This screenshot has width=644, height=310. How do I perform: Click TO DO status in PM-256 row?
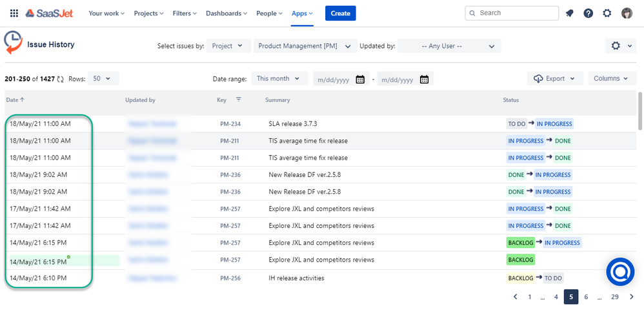553,278
